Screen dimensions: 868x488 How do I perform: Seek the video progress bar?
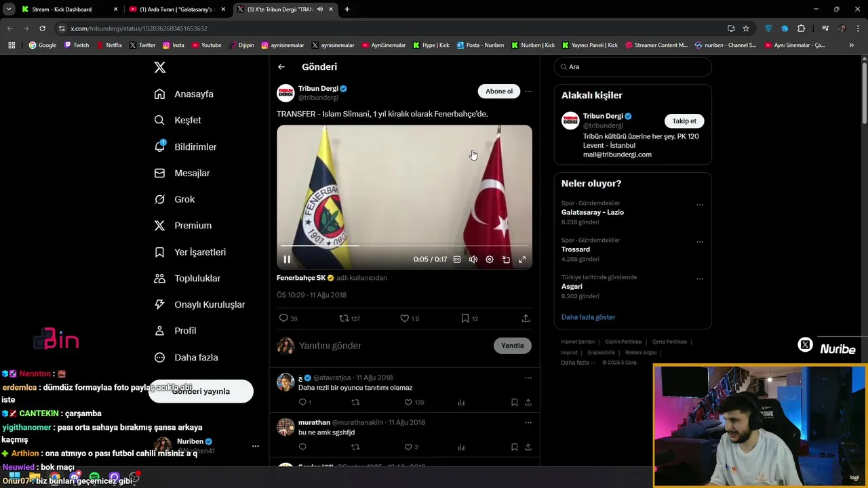404,245
